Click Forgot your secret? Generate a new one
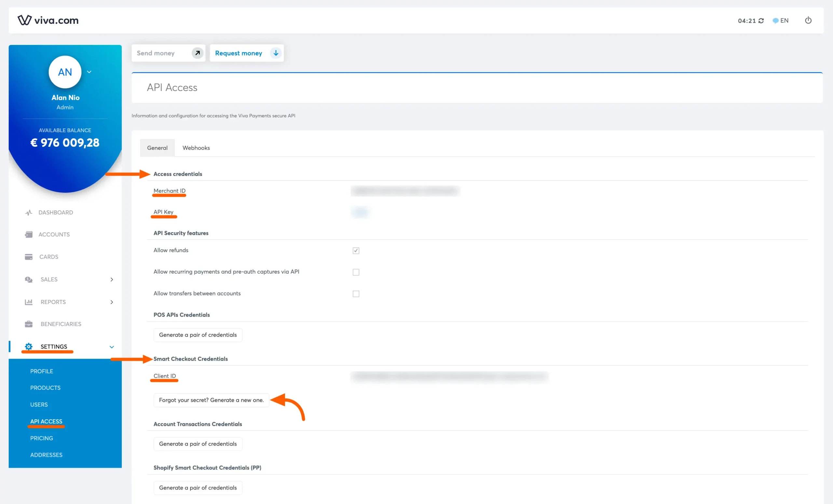833x504 pixels. (x=211, y=400)
